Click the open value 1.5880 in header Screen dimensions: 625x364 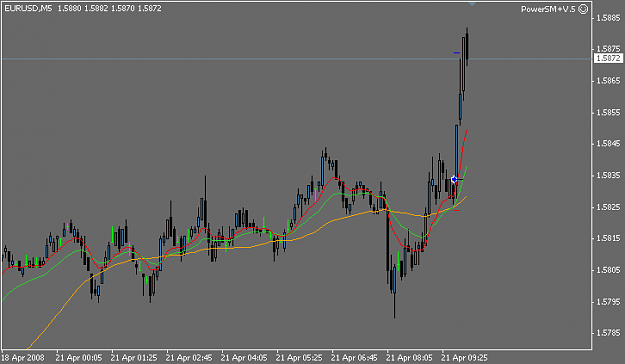69,8
